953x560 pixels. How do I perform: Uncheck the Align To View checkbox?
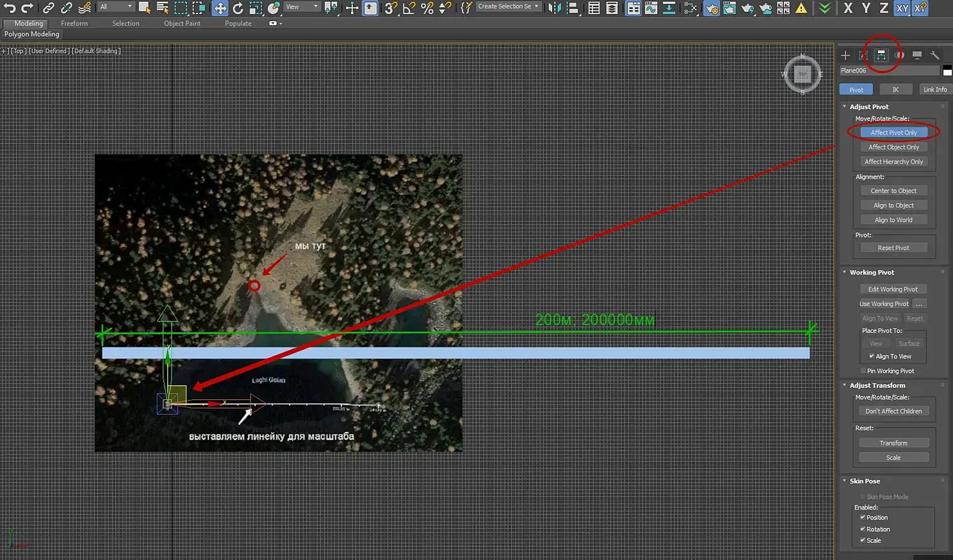(x=872, y=356)
